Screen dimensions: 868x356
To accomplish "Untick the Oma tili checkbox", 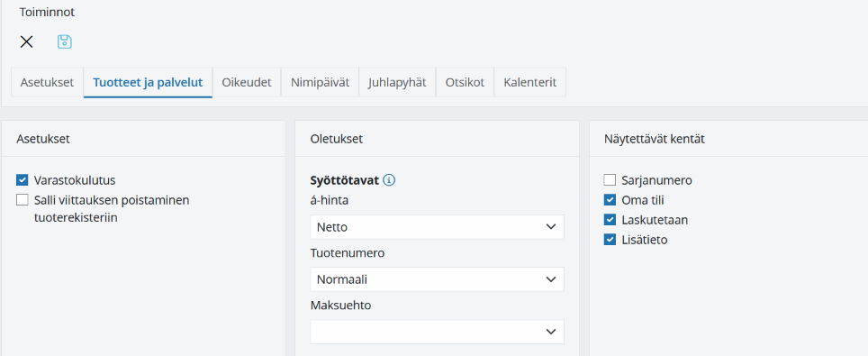I will click(x=610, y=200).
